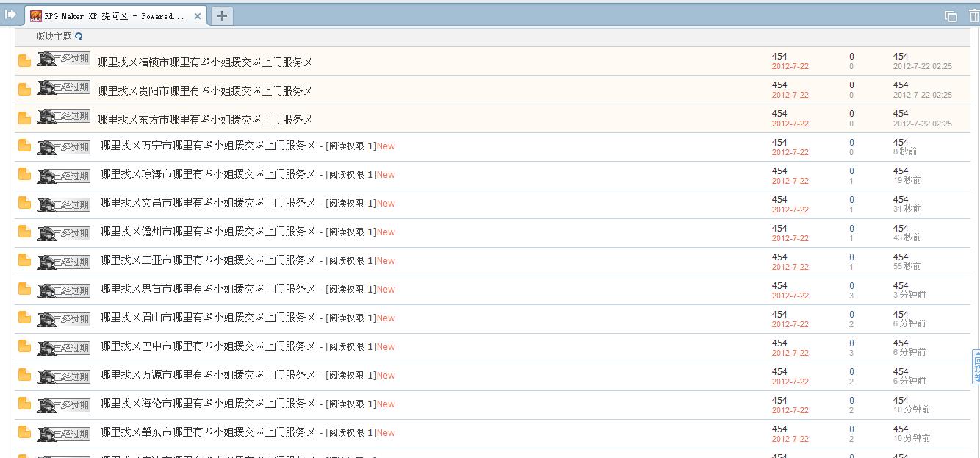Click the folder icon of 巴中市 thread
This screenshot has height=458, width=980.
point(24,346)
